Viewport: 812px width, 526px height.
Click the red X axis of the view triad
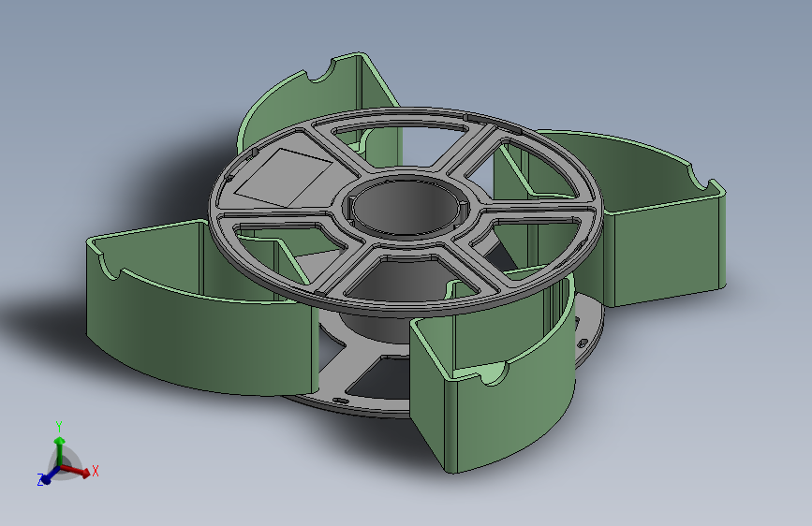coord(77,471)
